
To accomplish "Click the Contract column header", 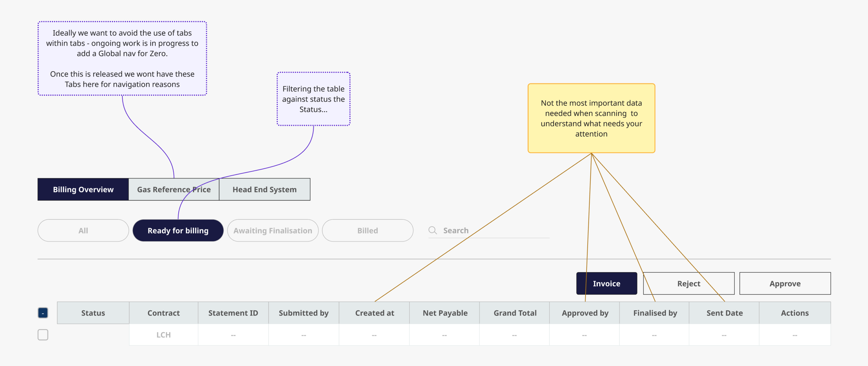I will pos(164,313).
